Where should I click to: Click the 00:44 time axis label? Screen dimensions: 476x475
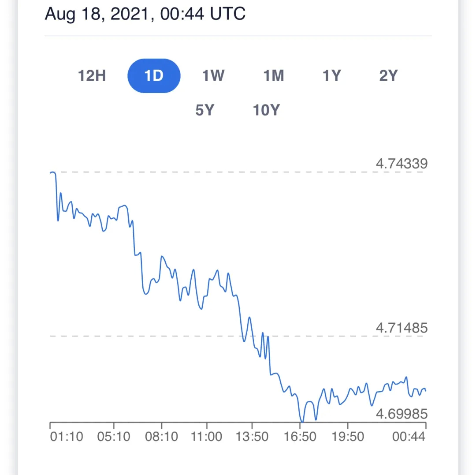click(x=409, y=437)
